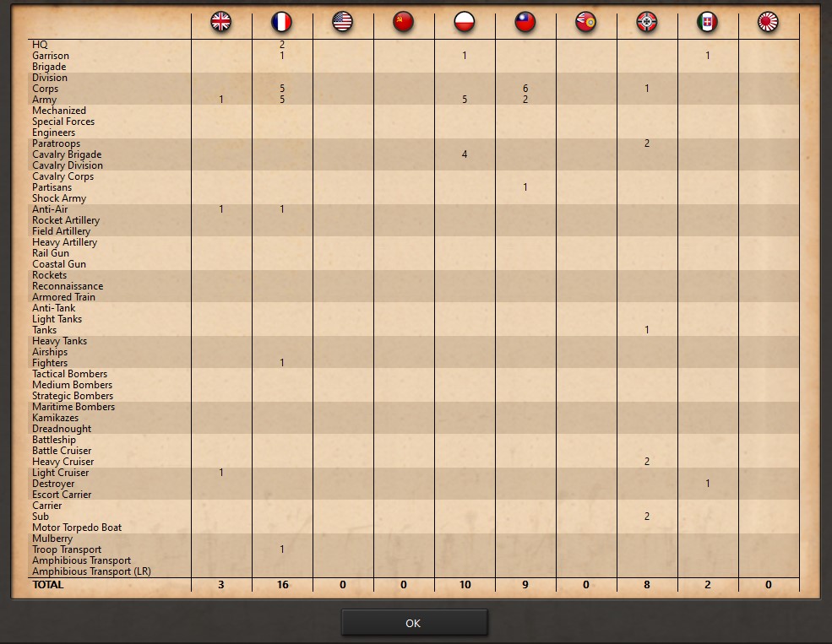Select the Brigade row label
832x644 pixels.
pyautogui.click(x=49, y=67)
